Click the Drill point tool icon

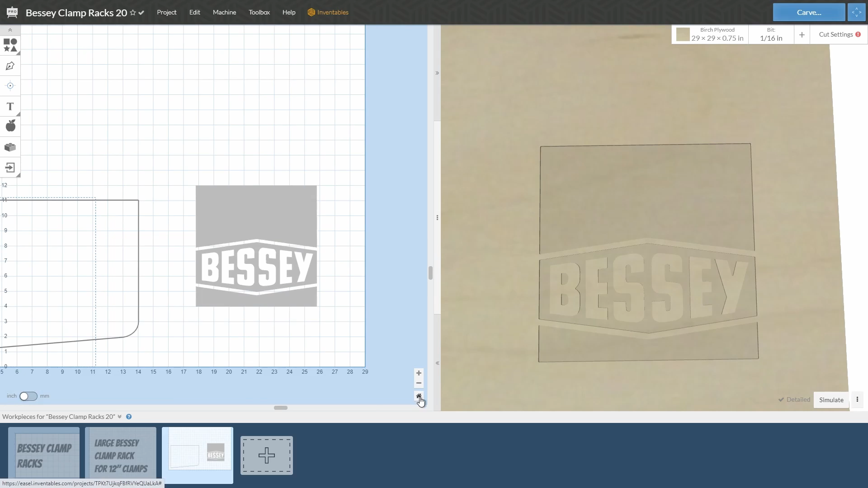(x=10, y=86)
